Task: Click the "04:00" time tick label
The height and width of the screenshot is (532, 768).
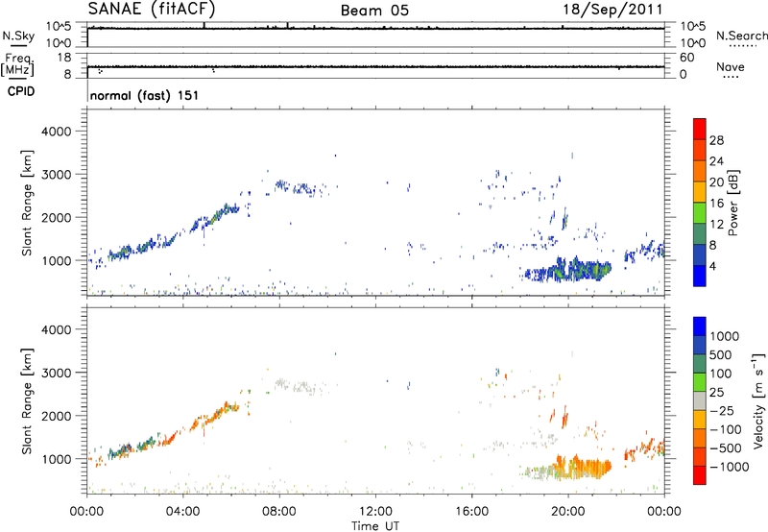Action: click(183, 512)
